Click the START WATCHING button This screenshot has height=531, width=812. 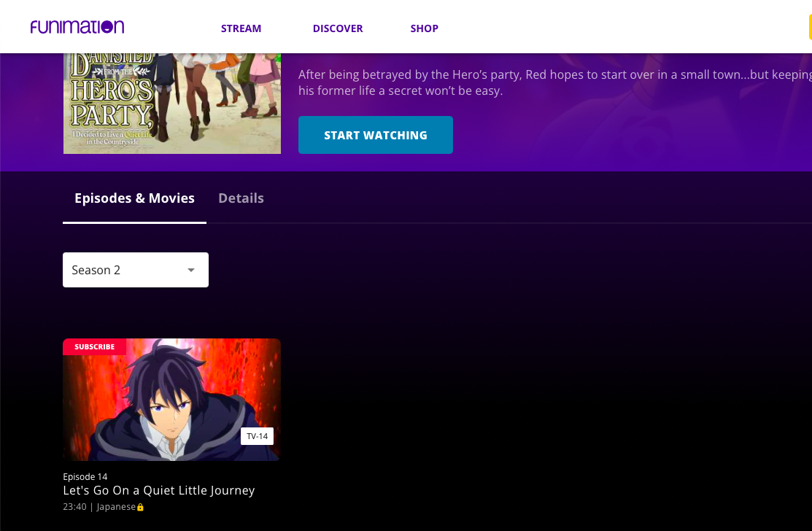click(x=376, y=135)
